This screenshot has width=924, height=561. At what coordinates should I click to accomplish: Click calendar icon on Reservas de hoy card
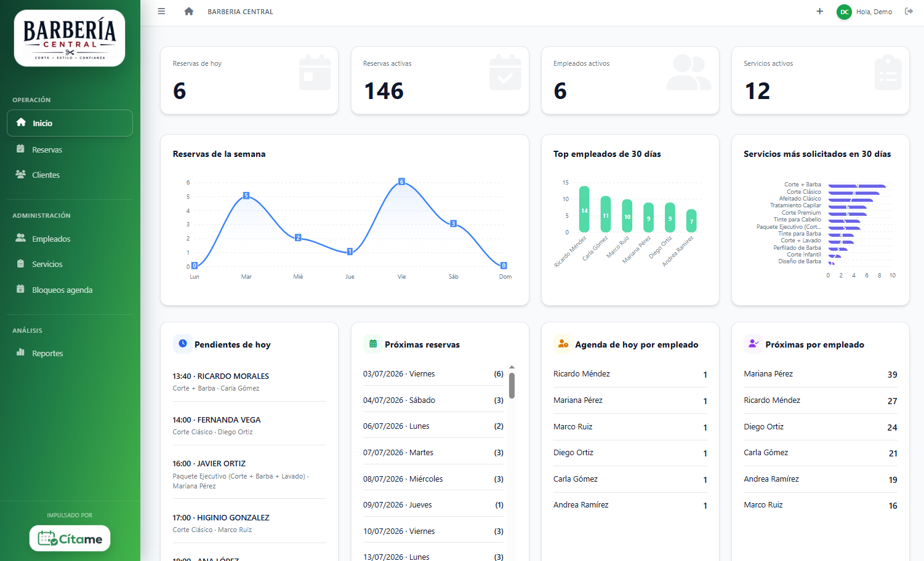coord(315,73)
